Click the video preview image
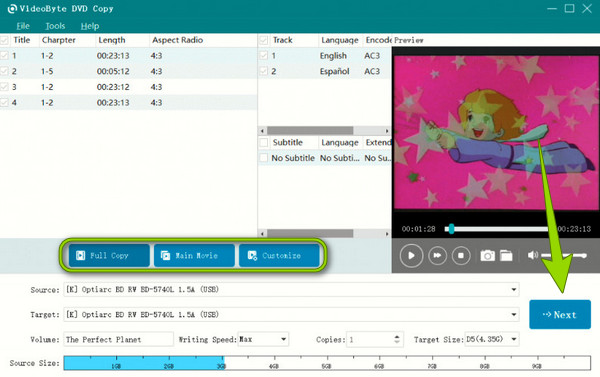 [496, 132]
